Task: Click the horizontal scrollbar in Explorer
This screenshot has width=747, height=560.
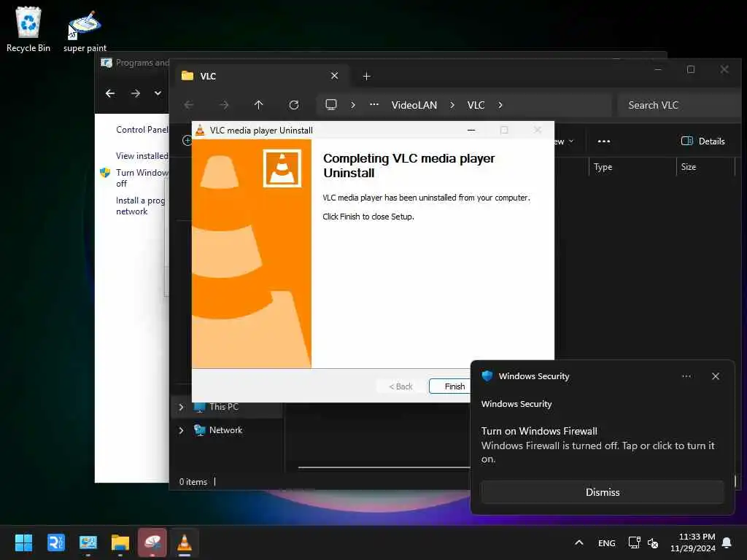Action: point(384,467)
